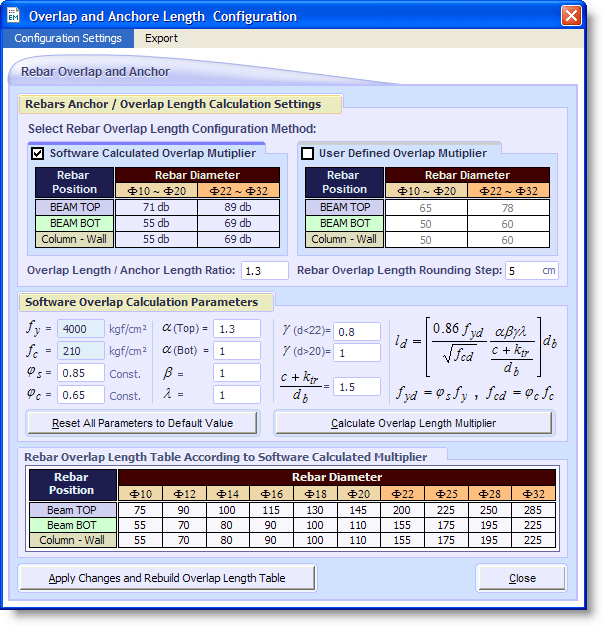Viewport: 603px width, 626px height.
Task: Select the φs constant input field
Action: (x=81, y=372)
